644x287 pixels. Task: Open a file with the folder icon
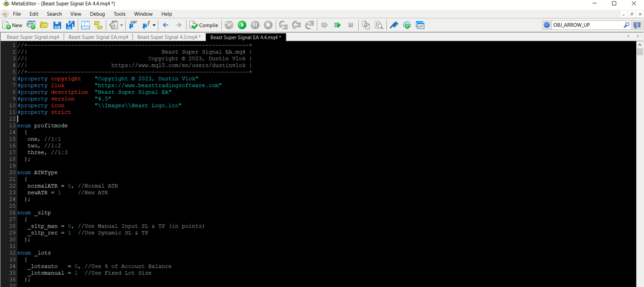coord(44,25)
